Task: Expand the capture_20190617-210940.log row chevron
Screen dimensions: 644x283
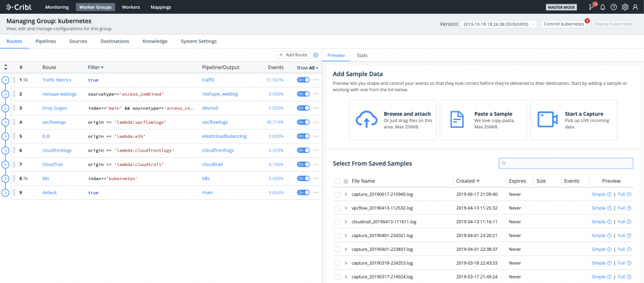Action: tap(346, 194)
